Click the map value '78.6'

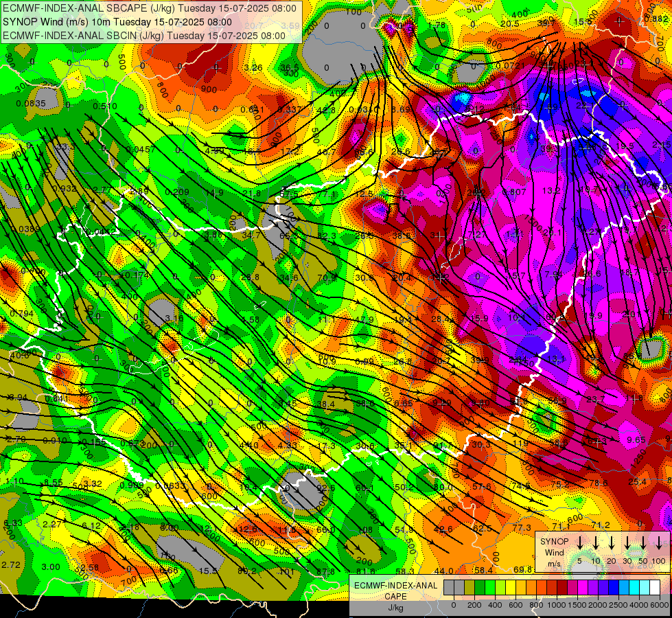[599, 483]
